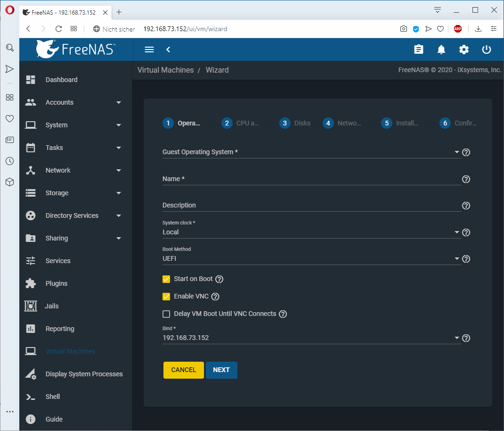504x431 pixels.
Task: Click the Enable VNC help question mark
Action: (x=215, y=296)
